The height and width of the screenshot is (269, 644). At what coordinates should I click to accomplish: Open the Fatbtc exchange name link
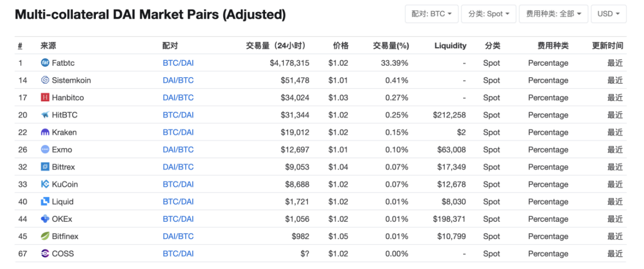(x=64, y=63)
